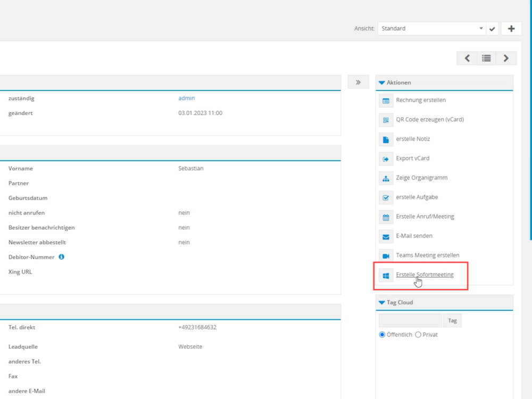Select the Privat radio button
532x399 pixels.
click(x=418, y=335)
